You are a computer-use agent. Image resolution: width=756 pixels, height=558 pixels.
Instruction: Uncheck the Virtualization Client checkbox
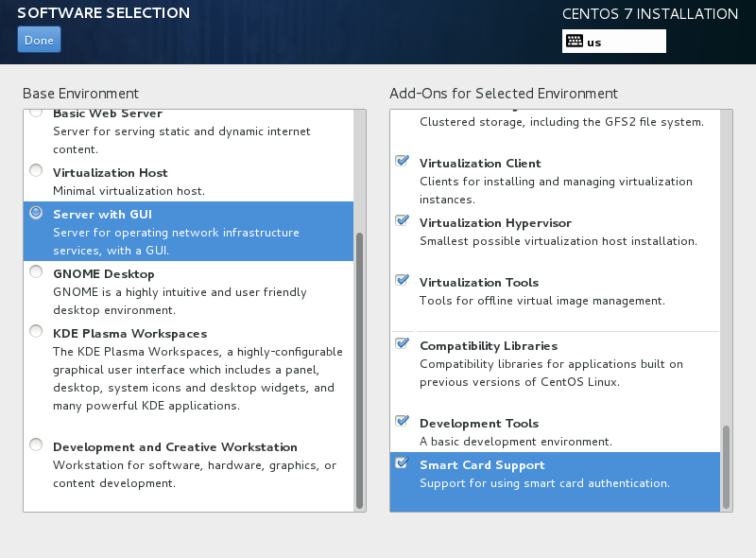402,162
